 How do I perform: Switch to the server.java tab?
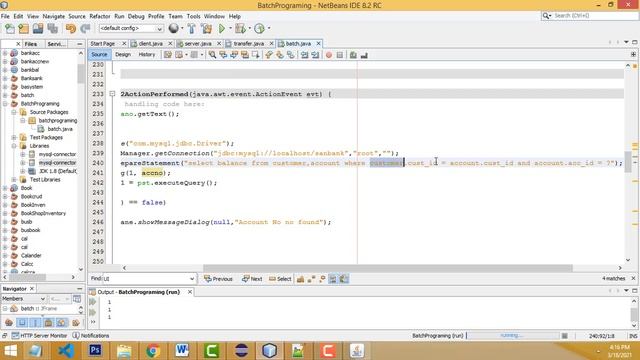coord(198,43)
